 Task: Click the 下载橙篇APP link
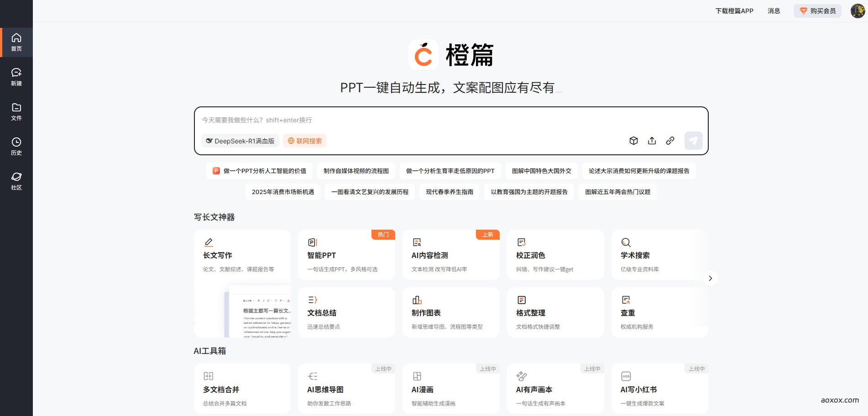point(734,11)
